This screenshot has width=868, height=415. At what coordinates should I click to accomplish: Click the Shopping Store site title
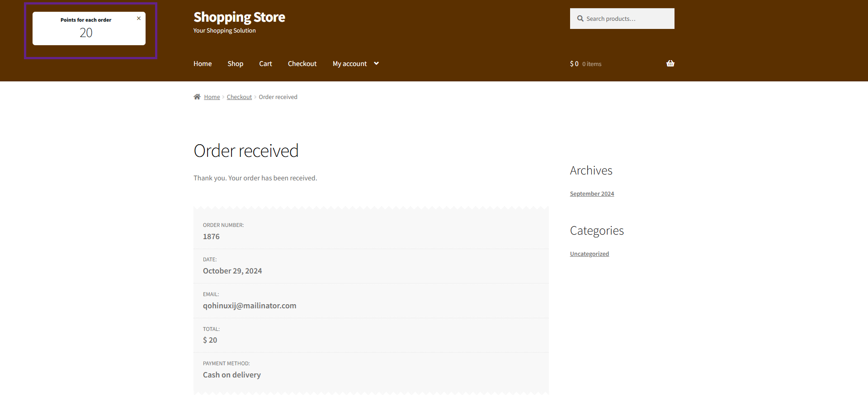239,17
